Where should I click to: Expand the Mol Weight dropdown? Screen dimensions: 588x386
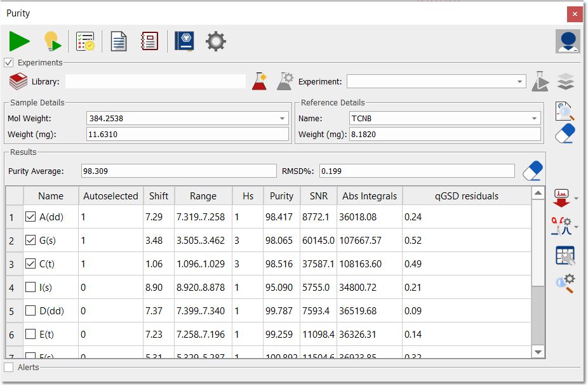pyautogui.click(x=282, y=119)
